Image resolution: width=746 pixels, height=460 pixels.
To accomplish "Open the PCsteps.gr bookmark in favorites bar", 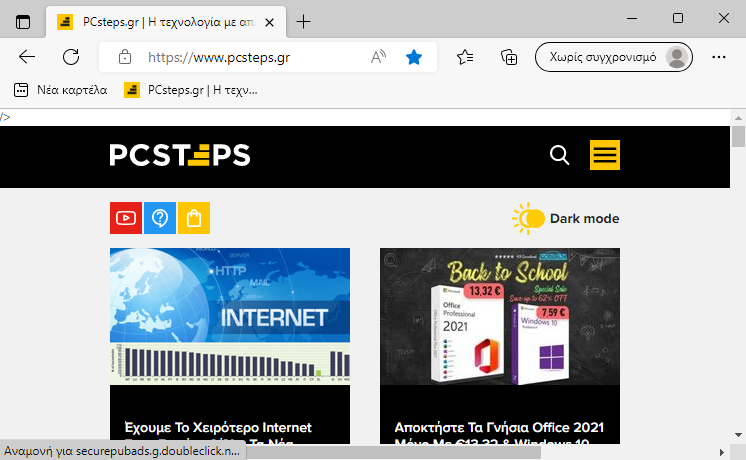I will click(191, 90).
